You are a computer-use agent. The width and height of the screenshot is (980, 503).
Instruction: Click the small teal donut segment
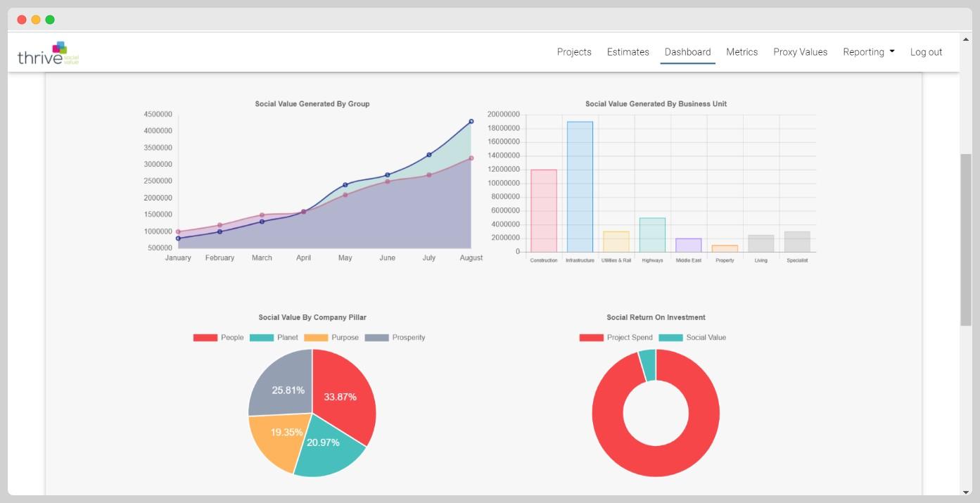pos(647,364)
